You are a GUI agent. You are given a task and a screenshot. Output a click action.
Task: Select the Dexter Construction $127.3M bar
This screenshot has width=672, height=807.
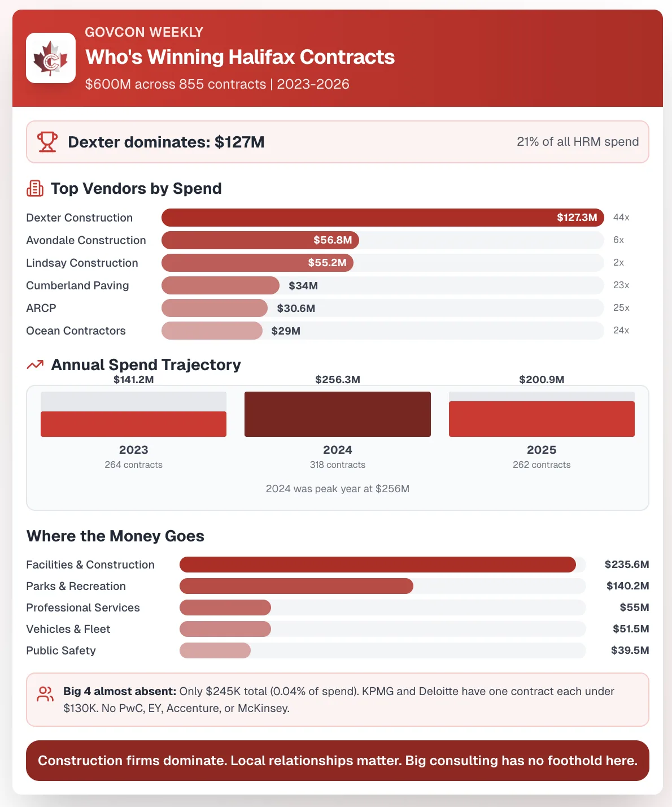pyautogui.click(x=383, y=218)
